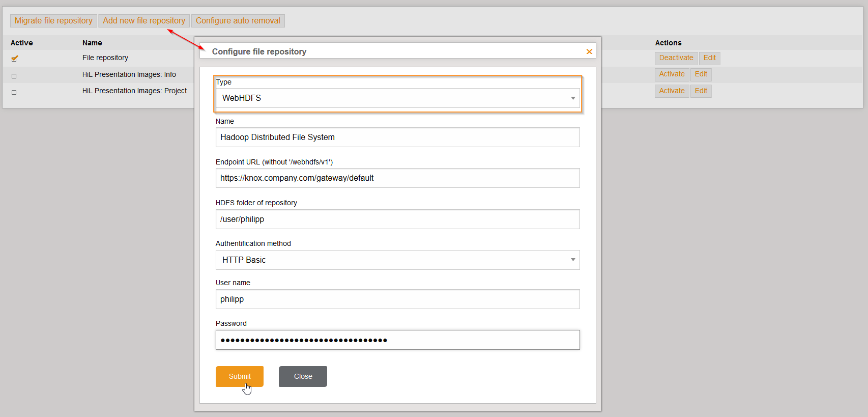Open the Type dropdown showing WebHDFS

(397, 98)
